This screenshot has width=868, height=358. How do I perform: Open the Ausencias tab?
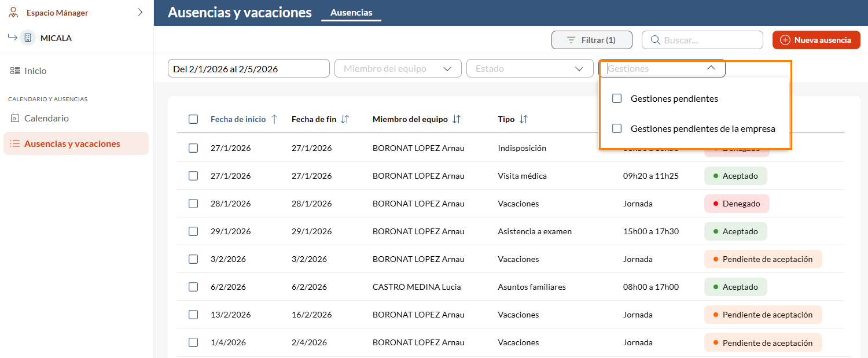tap(351, 13)
